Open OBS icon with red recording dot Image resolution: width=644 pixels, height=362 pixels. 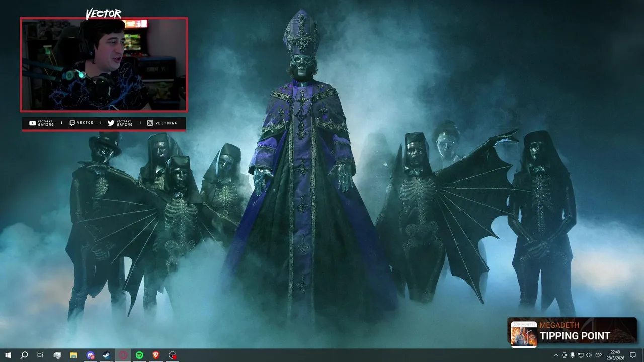173,355
